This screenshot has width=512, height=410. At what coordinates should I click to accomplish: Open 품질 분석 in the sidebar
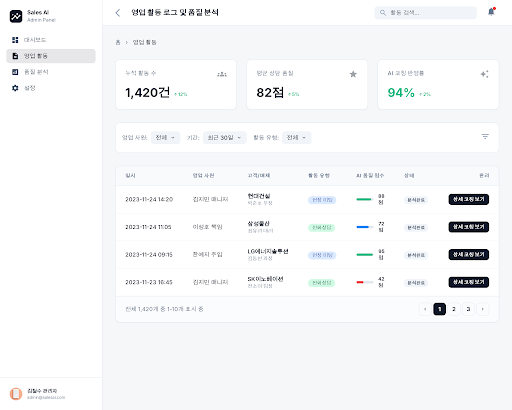pyautogui.click(x=51, y=72)
